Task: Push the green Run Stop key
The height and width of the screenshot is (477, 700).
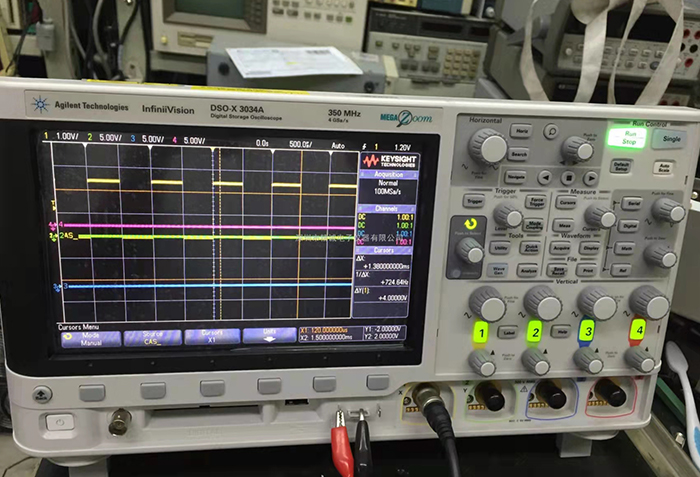Action: pos(628,138)
